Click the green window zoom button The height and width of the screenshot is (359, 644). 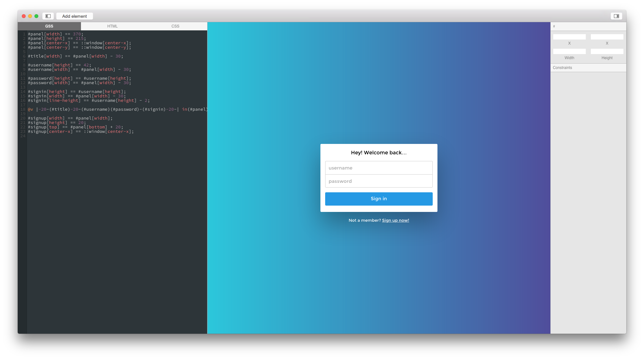36,16
